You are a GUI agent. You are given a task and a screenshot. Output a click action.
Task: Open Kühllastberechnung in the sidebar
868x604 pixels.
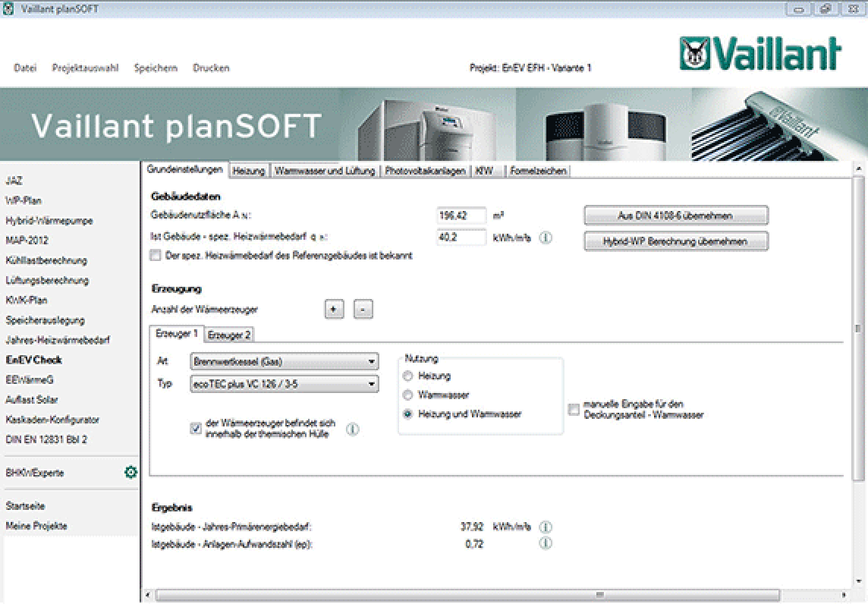(46, 260)
